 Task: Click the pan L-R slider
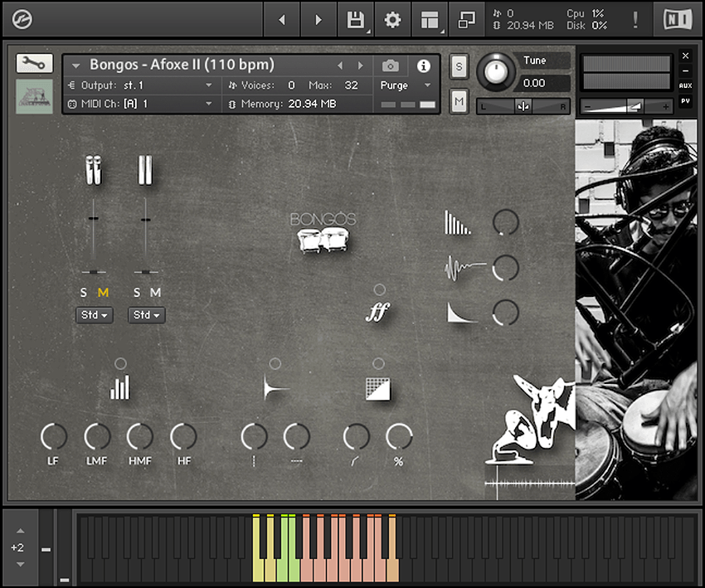tap(523, 106)
